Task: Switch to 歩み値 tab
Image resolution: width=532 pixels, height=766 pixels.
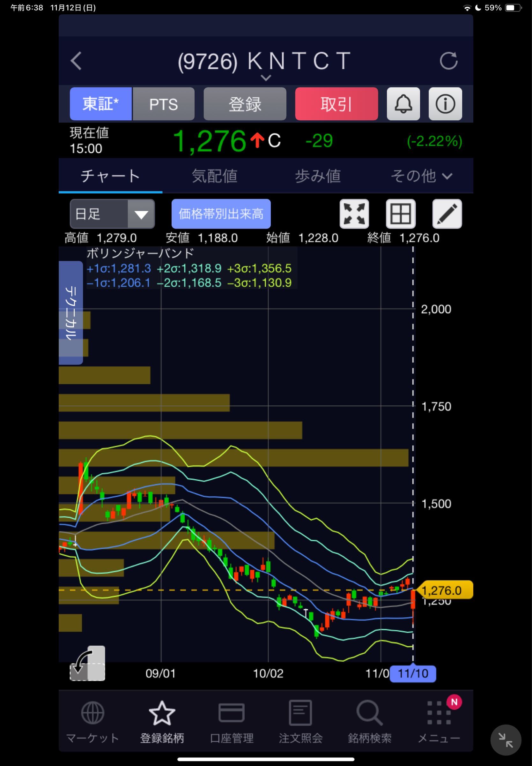Action: pyautogui.click(x=318, y=176)
